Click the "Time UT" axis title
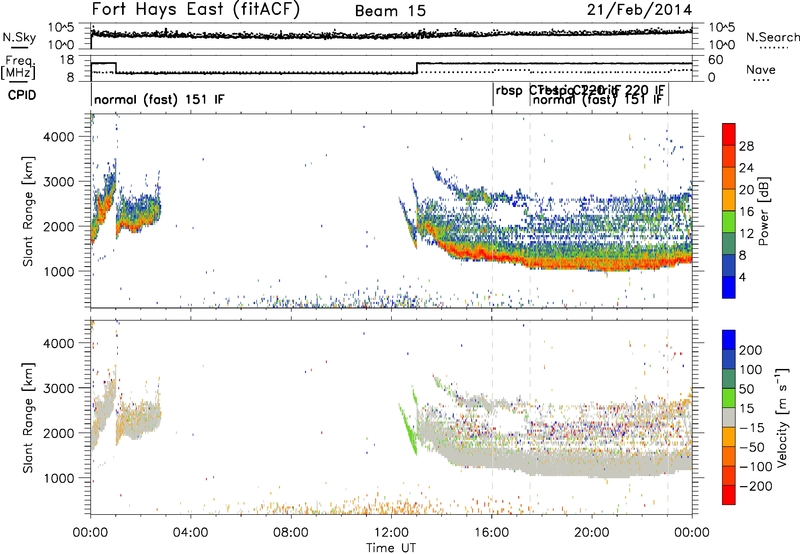Viewport: 800px width, 554px height. point(391,547)
